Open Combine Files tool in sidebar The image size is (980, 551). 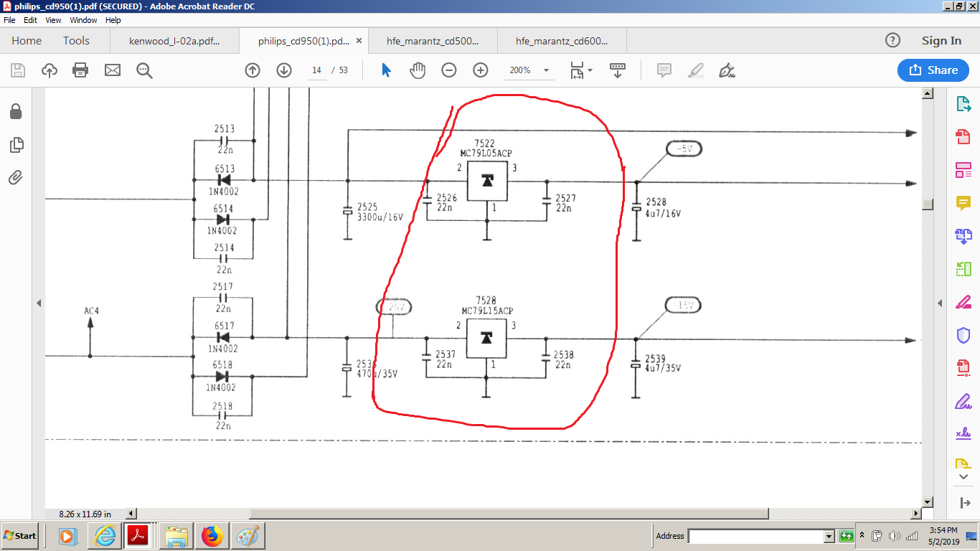(963, 236)
